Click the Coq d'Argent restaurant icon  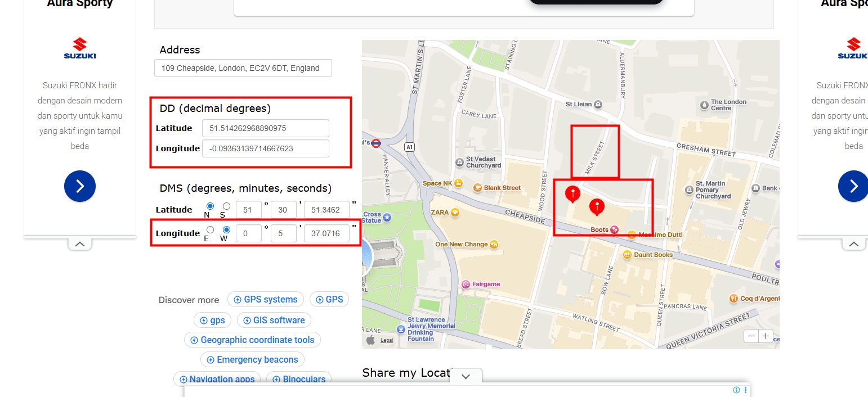[x=733, y=299]
